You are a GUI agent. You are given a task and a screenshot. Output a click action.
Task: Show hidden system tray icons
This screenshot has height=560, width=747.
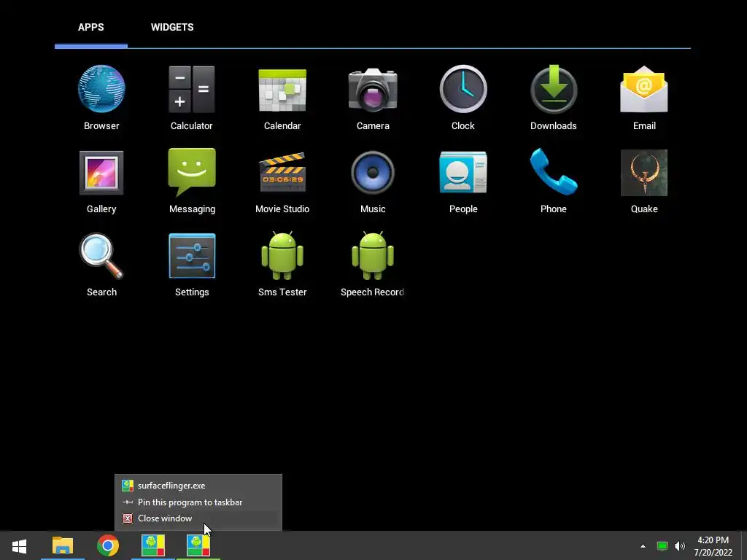click(643, 546)
